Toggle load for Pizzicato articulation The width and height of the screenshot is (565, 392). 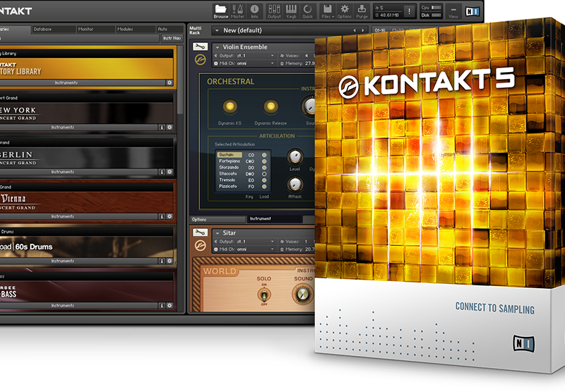pyautogui.click(x=264, y=186)
